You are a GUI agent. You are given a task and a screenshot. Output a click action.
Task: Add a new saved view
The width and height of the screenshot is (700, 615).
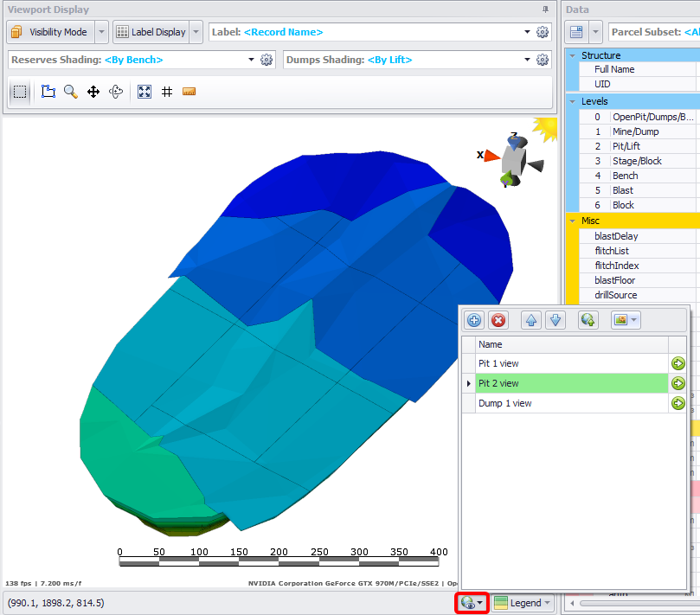474,320
